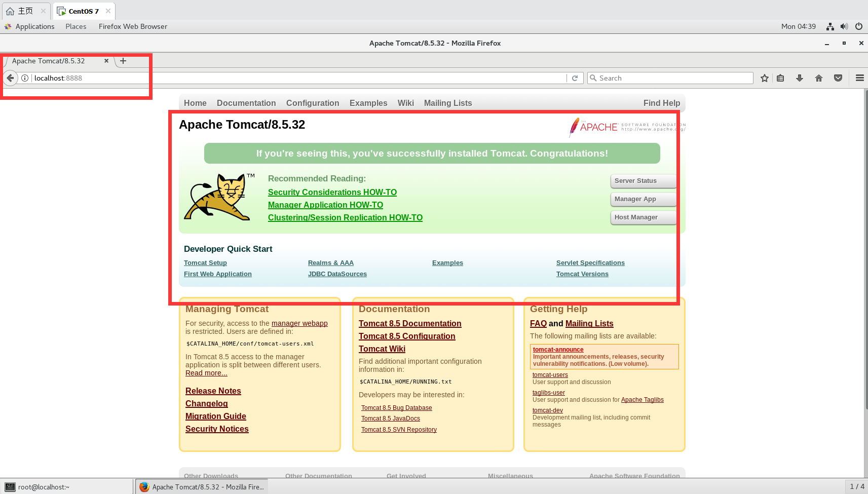The image size is (868, 494).
Task: Click the Tomcat cat logo image
Action: pos(219,197)
